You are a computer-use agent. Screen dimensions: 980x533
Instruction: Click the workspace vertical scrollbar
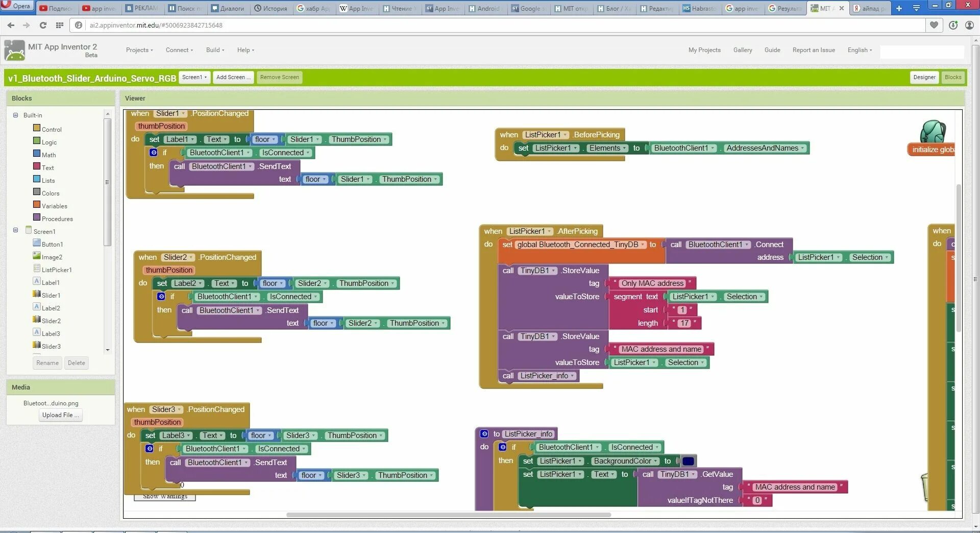pos(959,258)
